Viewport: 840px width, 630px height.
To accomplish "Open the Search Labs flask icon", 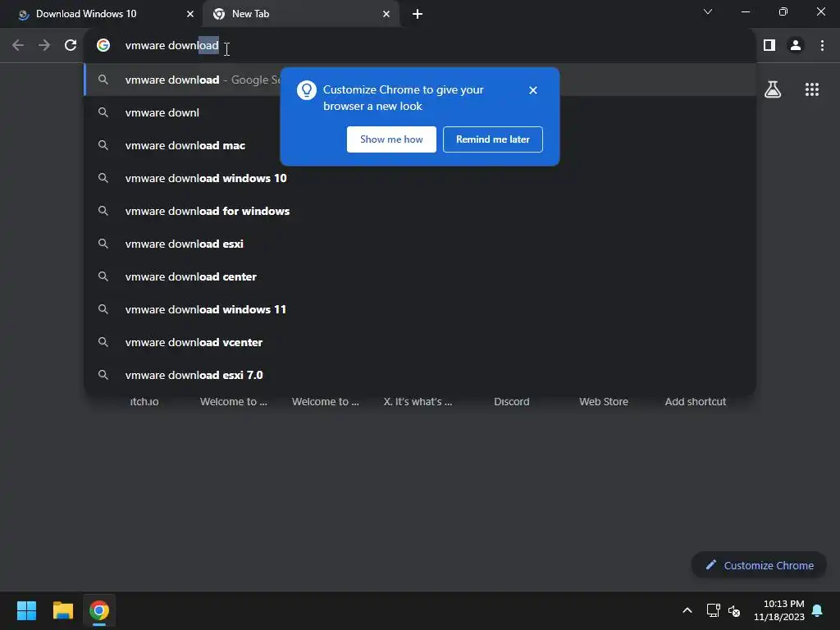I will coord(773,89).
